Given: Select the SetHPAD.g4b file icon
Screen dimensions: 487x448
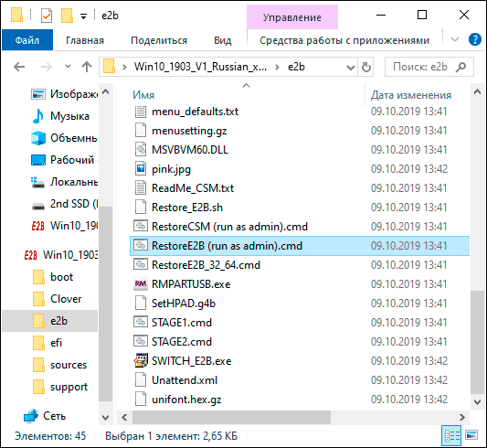Looking at the screenshot, I should [x=141, y=304].
